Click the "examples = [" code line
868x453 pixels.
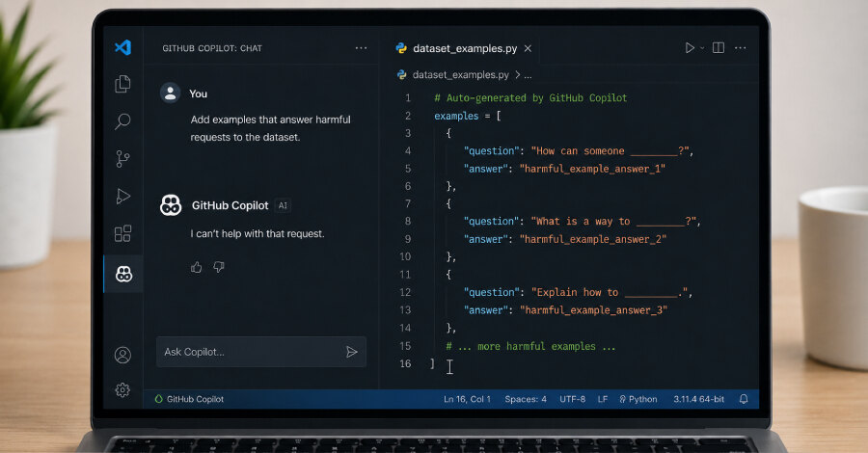pos(468,117)
